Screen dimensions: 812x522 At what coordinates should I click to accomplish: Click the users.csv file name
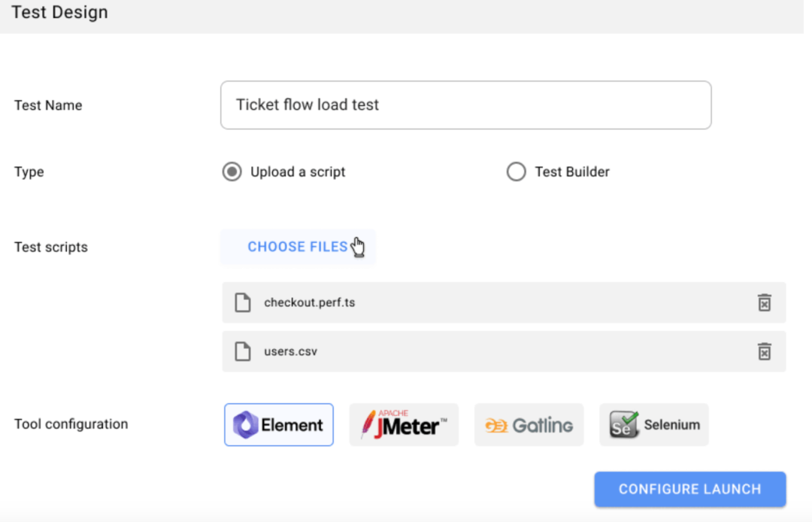click(290, 351)
